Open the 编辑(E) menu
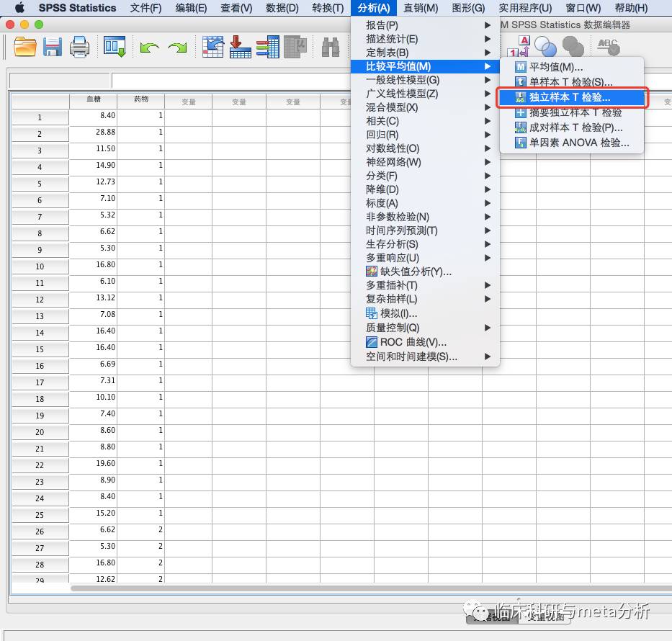This screenshot has height=641, width=672. [191, 8]
